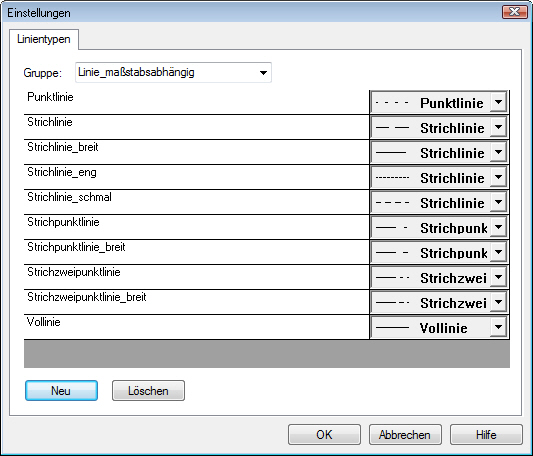Cancel dialog with Abbrechen
The height and width of the screenshot is (456, 533).
click(x=405, y=434)
